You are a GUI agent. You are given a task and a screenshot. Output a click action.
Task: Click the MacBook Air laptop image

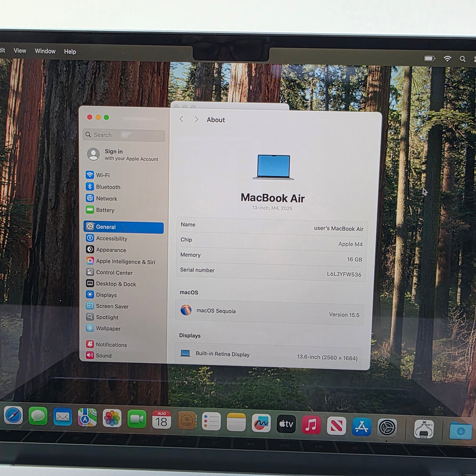(273, 167)
